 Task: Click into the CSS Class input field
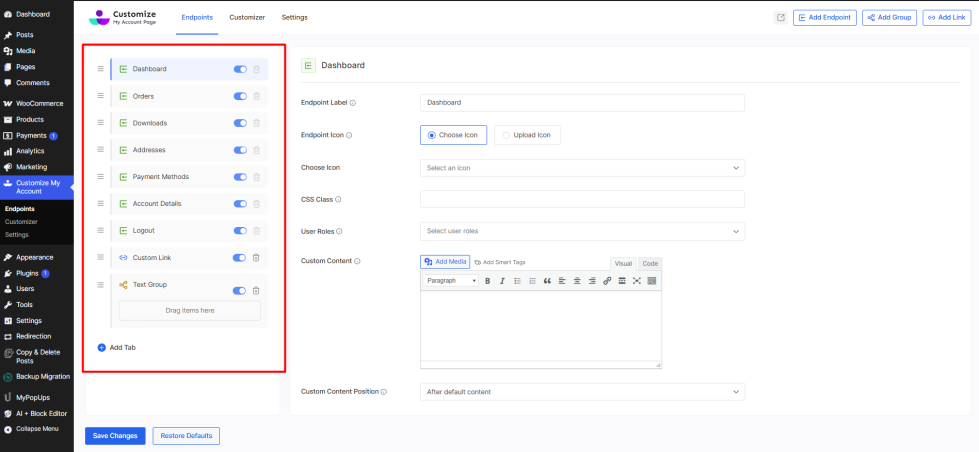582,200
